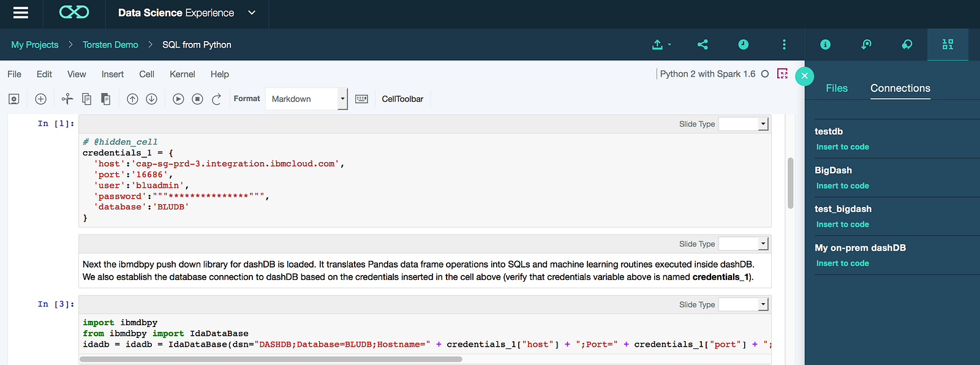Expand the Slide Type dropdown of cell In [1]
Image resolution: width=980 pixels, height=365 pixels.
[x=743, y=124]
